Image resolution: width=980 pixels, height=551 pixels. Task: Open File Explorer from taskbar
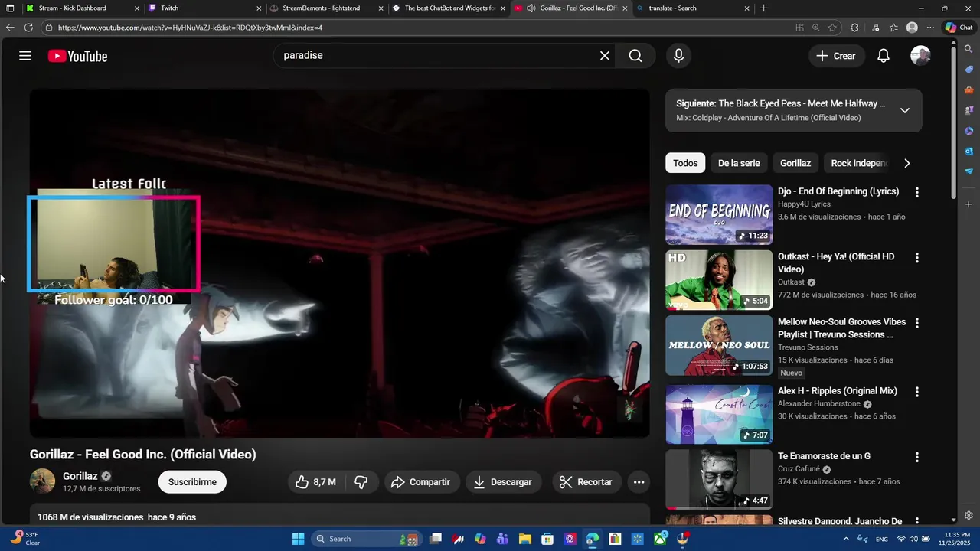point(525,539)
